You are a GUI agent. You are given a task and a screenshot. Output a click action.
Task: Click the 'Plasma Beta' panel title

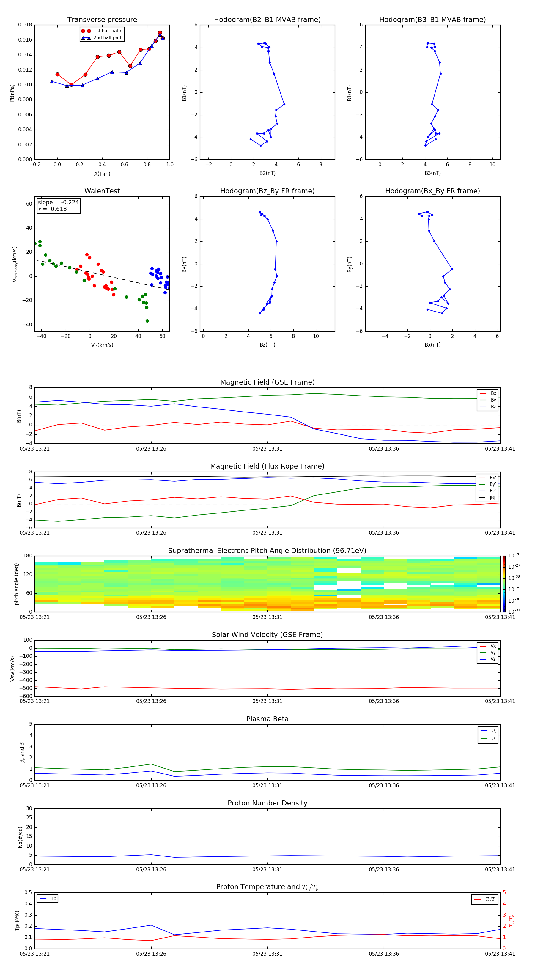(267, 719)
